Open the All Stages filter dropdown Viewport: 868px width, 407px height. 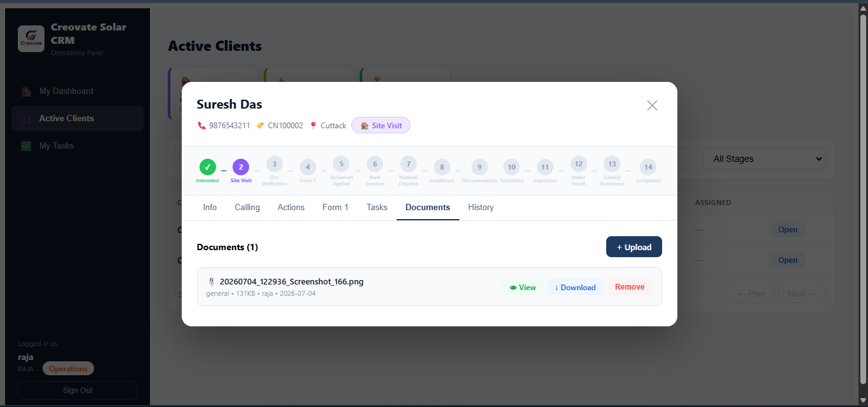tap(763, 159)
